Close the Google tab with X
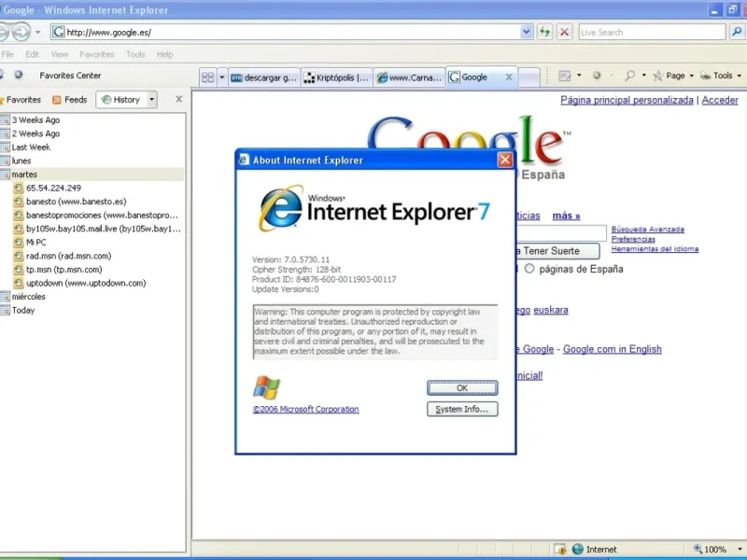 509,77
